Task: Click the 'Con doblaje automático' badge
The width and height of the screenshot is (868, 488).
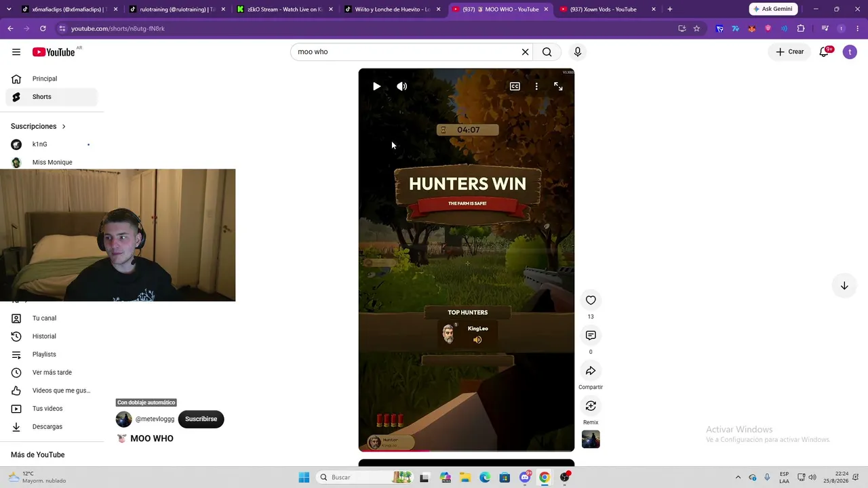Action: (146, 403)
